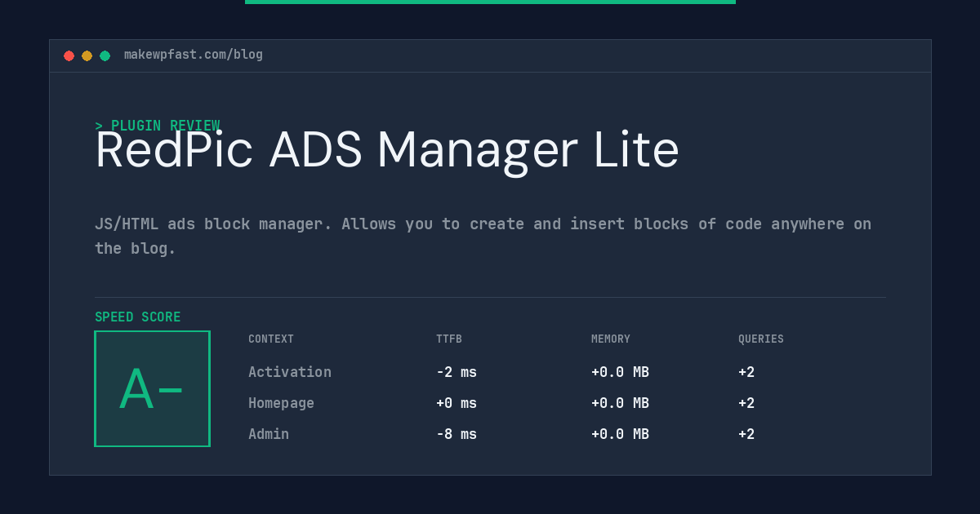Click the green window dot
Viewport: 980px width, 514px height.
coord(105,55)
